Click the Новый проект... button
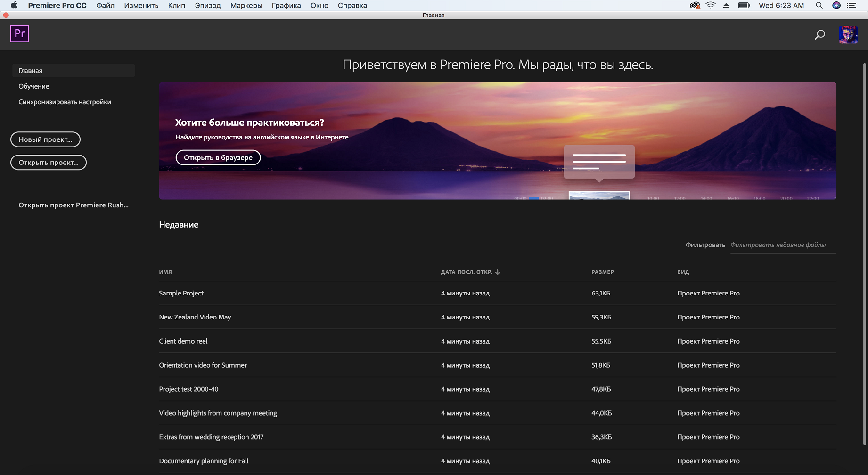 pyautogui.click(x=45, y=139)
